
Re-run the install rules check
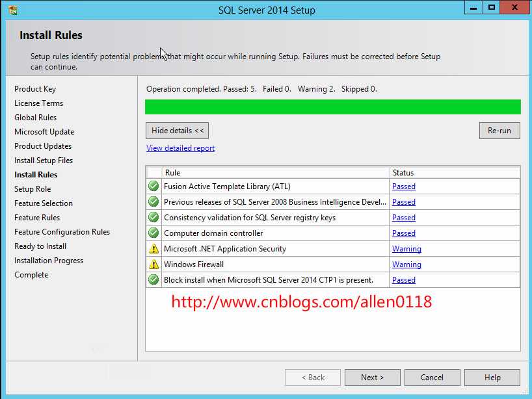point(499,131)
